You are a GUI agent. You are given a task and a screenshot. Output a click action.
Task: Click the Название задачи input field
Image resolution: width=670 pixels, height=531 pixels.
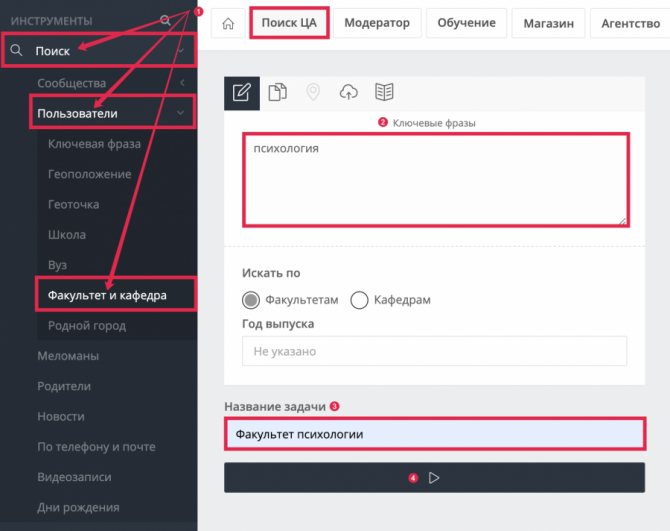pos(435,434)
